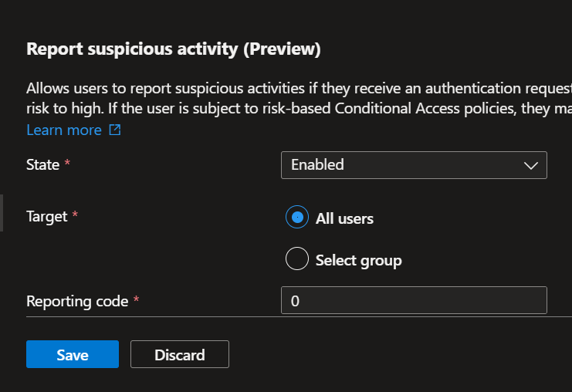This screenshot has height=392, width=572.
Task: Click the red asterisk next to State
Action: [x=67, y=164]
